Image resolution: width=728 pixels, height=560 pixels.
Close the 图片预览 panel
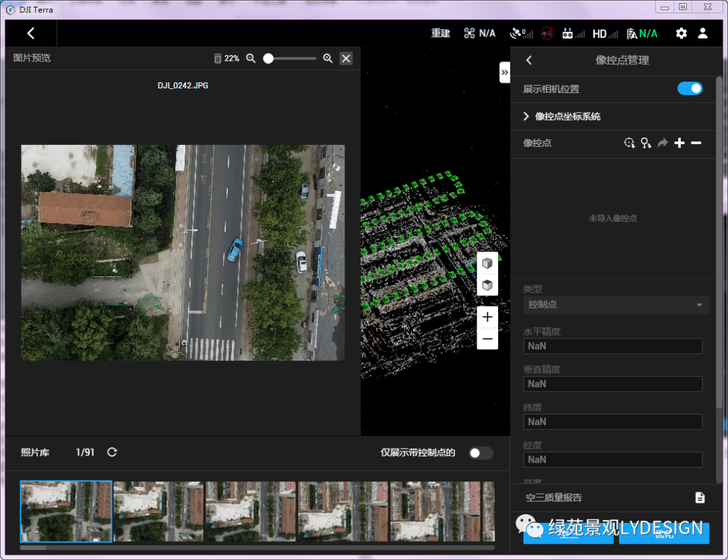(x=346, y=59)
